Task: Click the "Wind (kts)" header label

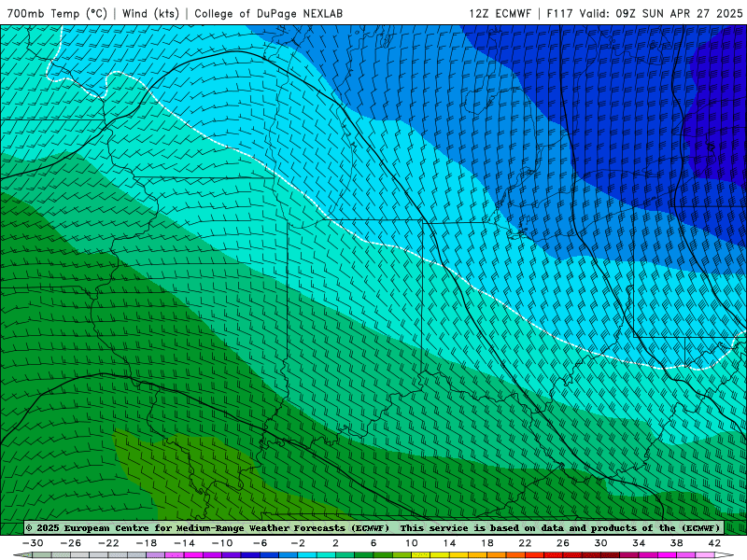Action: 150,13
